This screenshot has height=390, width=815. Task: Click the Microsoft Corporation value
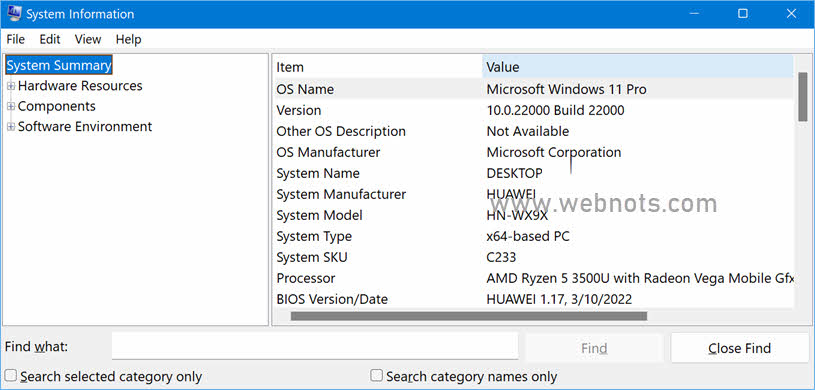(x=554, y=152)
